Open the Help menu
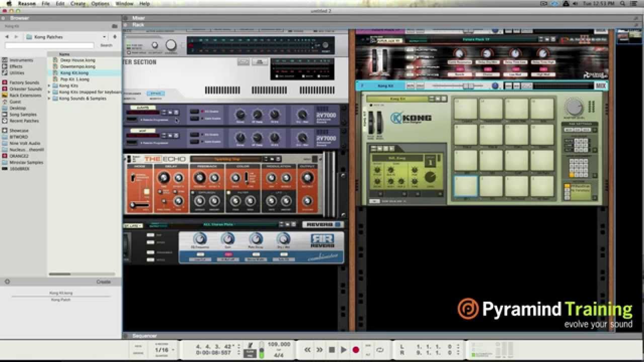Viewport: 644px width, 362px height. pyautogui.click(x=144, y=4)
